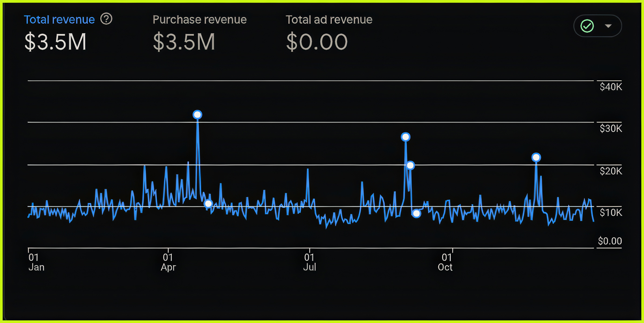The width and height of the screenshot is (644, 323).
Task: Click the marker near $10K after April peak
Action: pyautogui.click(x=208, y=204)
